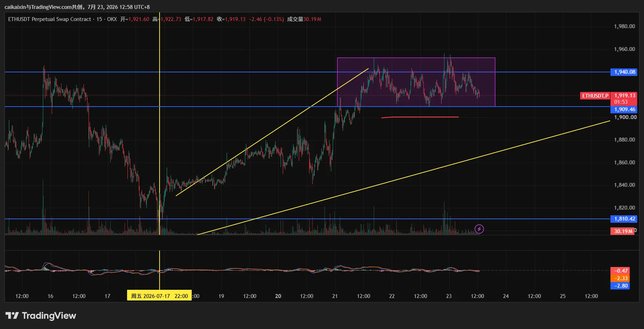
Task: Select the orange -2.33 indicator value label
Action: pos(620,278)
